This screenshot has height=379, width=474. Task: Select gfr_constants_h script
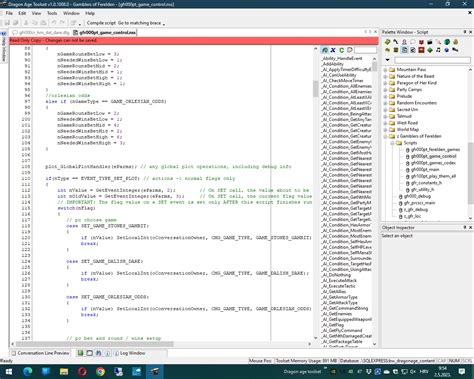pos(426,183)
